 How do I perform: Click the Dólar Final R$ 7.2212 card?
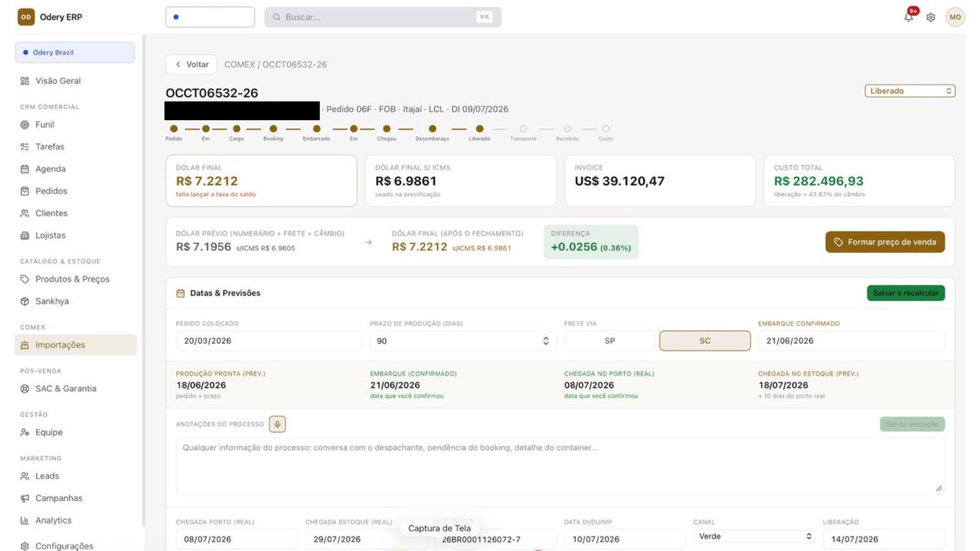(261, 181)
